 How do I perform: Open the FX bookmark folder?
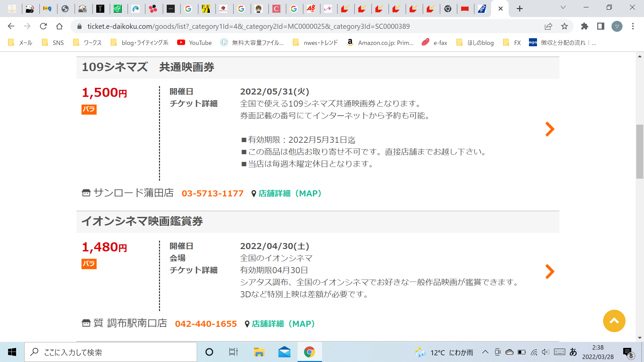512,43
